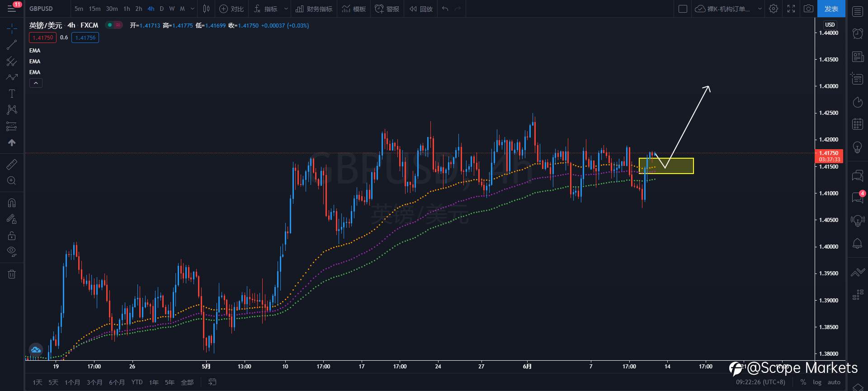Remove all drawings with trash icon
Image resolution: width=868 pixels, height=391 pixels.
12,274
